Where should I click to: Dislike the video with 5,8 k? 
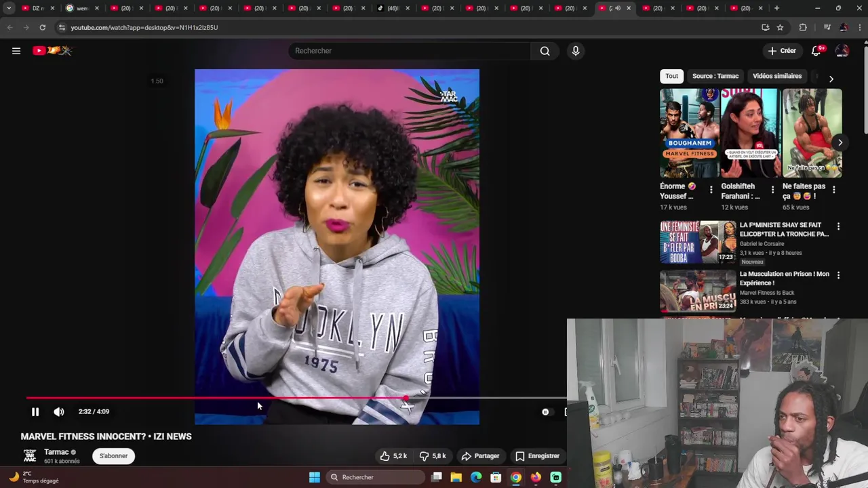click(433, 456)
